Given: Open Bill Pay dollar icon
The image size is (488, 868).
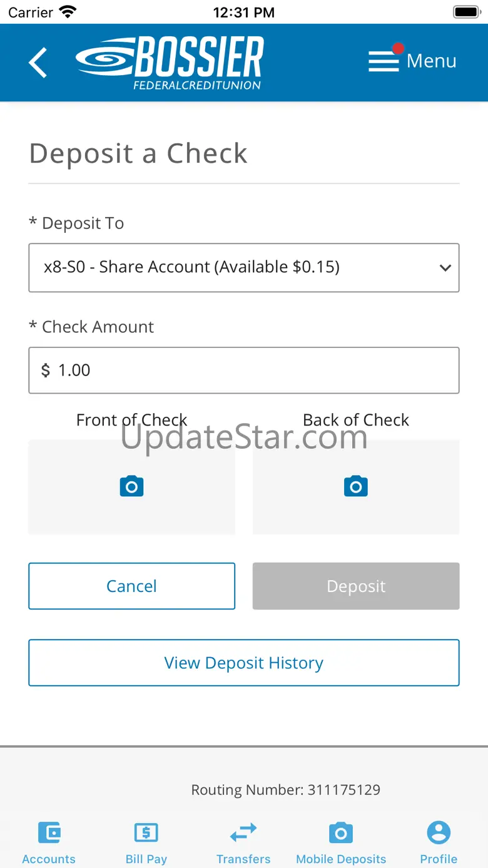Looking at the screenshot, I should tap(146, 833).
